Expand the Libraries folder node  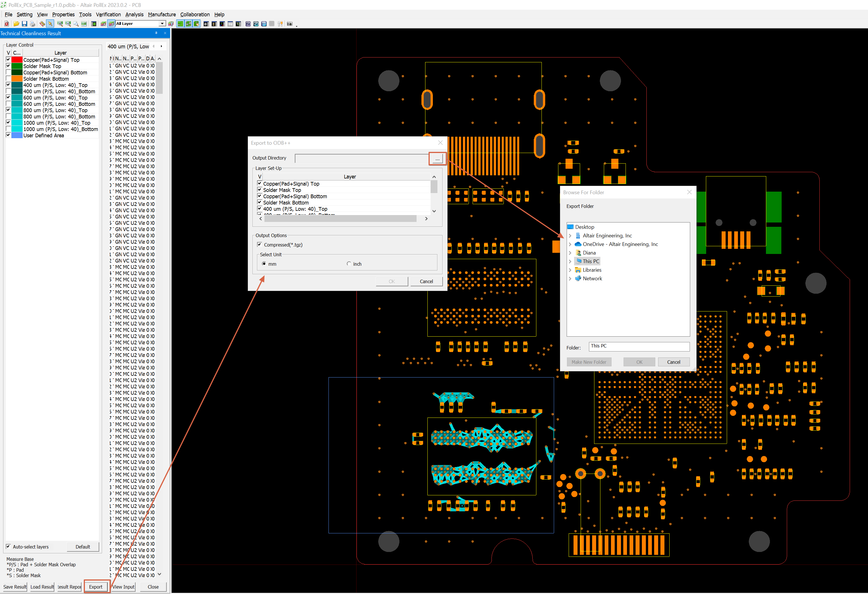[570, 270]
